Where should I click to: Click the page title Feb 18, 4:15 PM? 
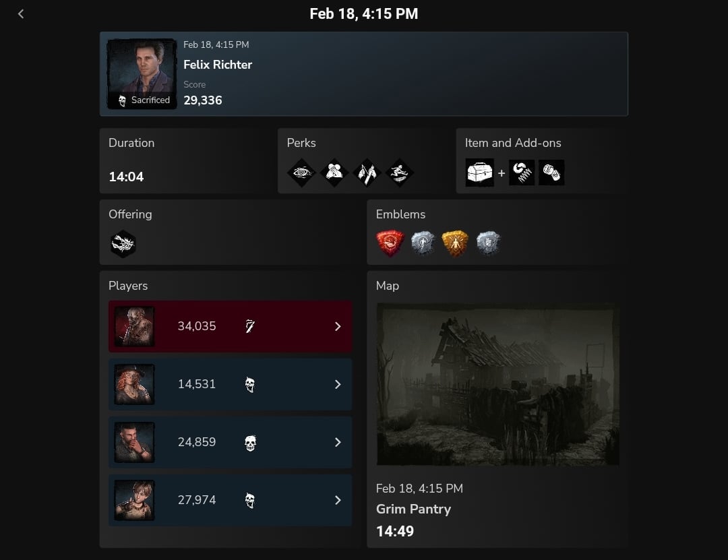(x=364, y=14)
